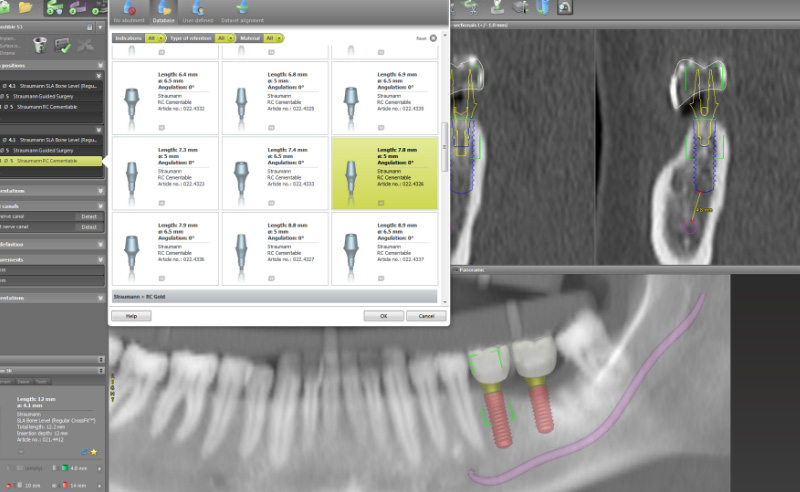
Task: Select abutment card Length 6.4 mm 022.4332
Action: coord(165,98)
